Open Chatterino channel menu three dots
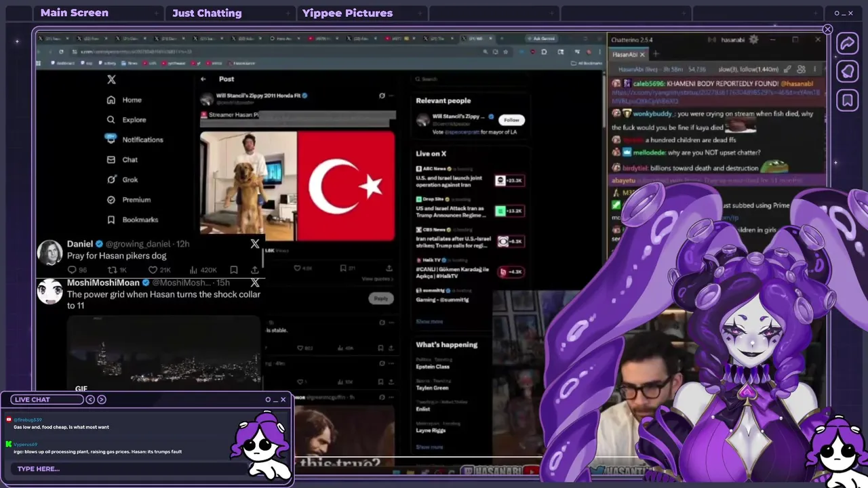 pyautogui.click(x=814, y=69)
